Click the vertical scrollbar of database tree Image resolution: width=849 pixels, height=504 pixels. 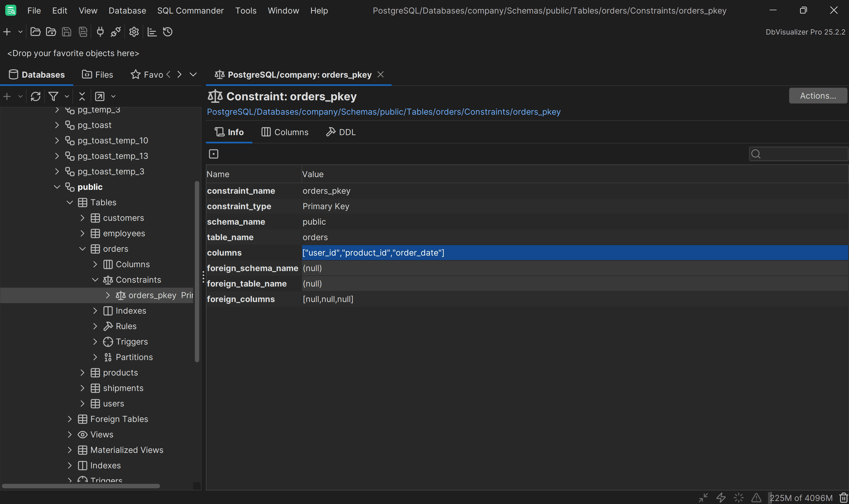[x=197, y=272]
